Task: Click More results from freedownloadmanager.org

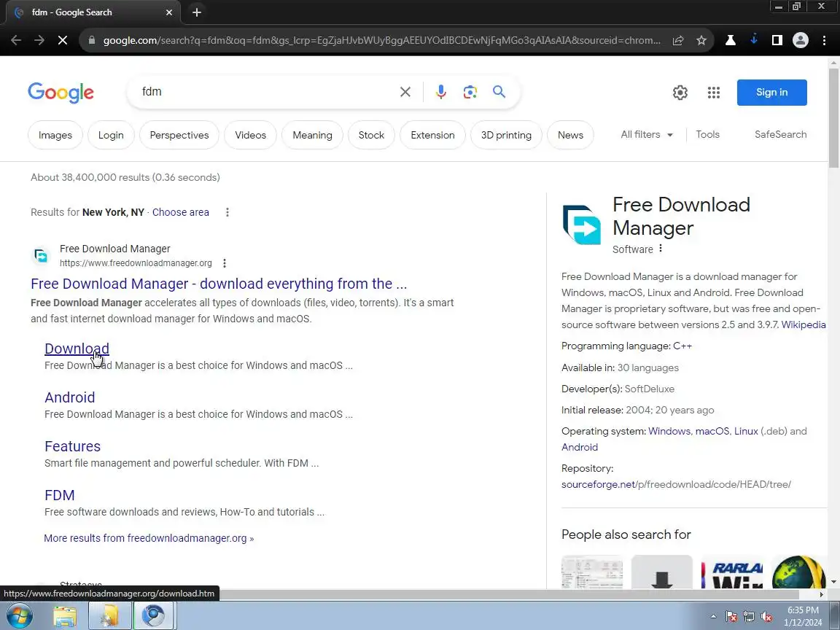Action: point(149,538)
